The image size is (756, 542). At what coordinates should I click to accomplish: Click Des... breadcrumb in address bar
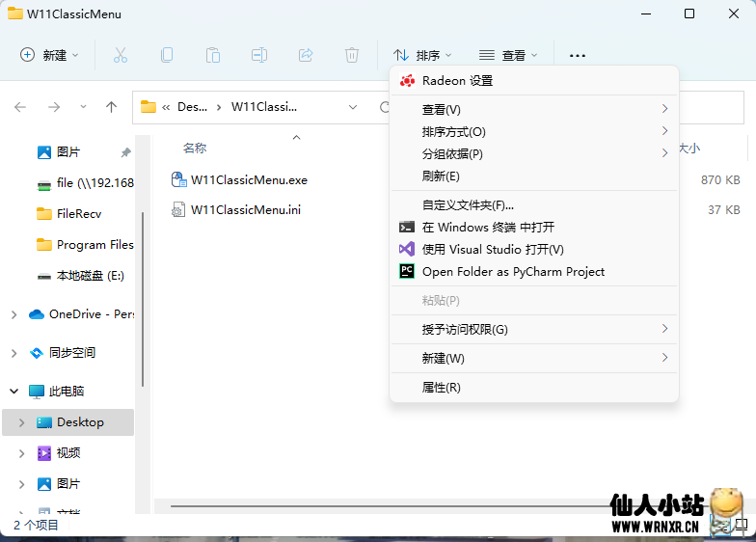pos(193,106)
